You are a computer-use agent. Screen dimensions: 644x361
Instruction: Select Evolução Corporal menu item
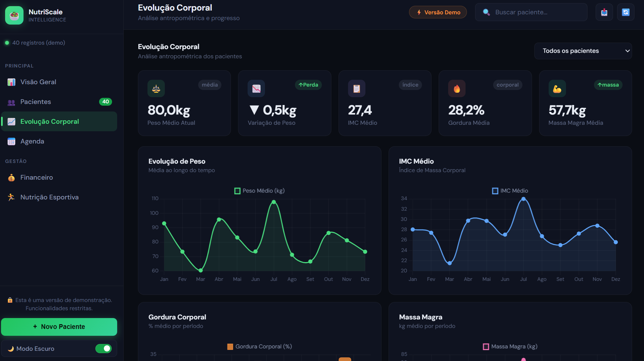[59, 122]
